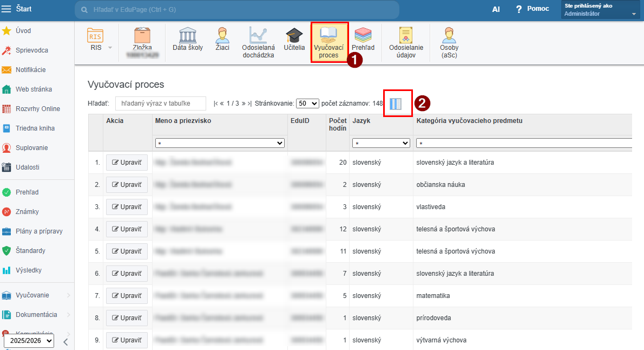Open the hamburger menu next to Štart

click(6, 9)
